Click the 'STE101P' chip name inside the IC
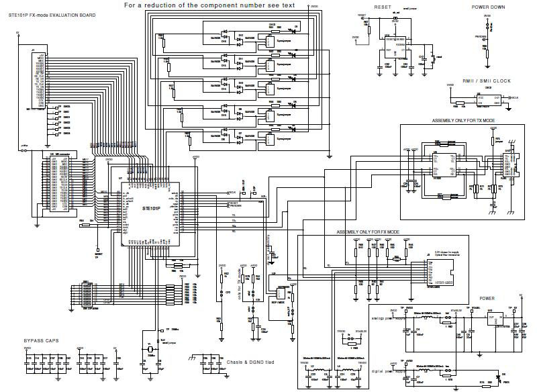The image size is (537, 392). click(x=152, y=208)
